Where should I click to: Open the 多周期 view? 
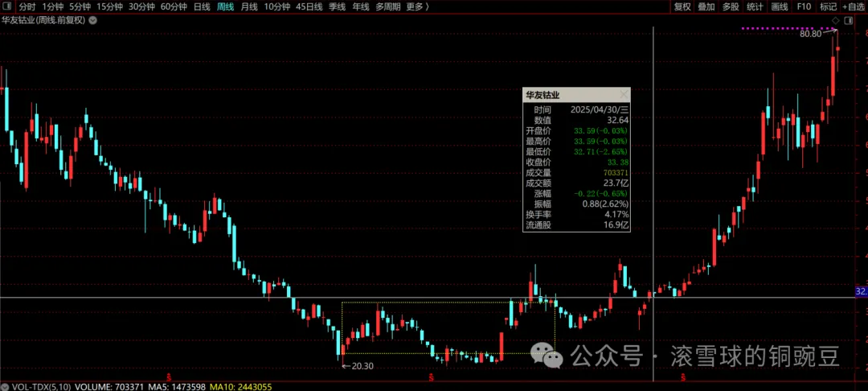388,6
